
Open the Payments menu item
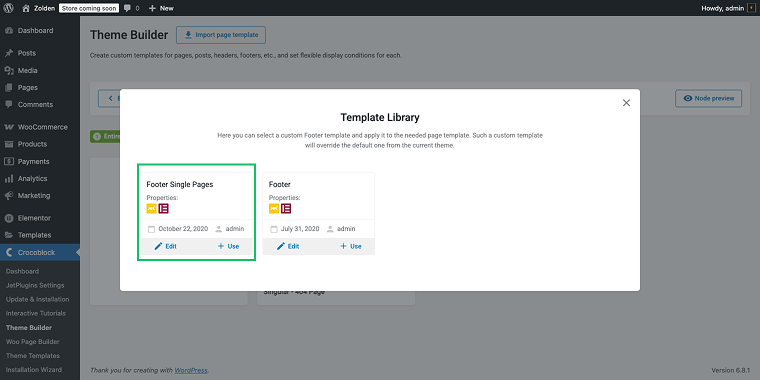(33, 161)
